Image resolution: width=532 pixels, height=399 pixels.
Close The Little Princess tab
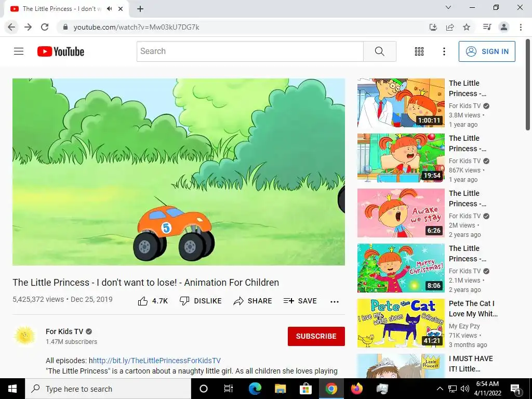click(x=121, y=9)
